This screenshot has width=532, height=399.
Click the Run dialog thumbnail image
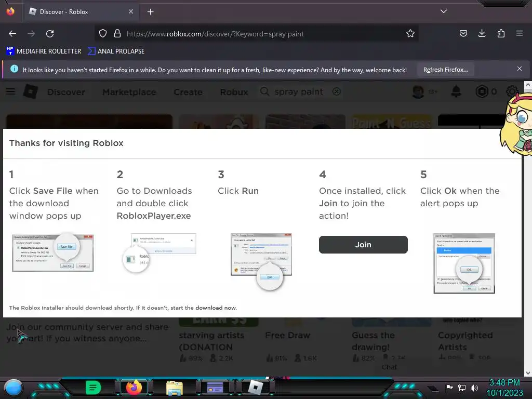point(261,261)
